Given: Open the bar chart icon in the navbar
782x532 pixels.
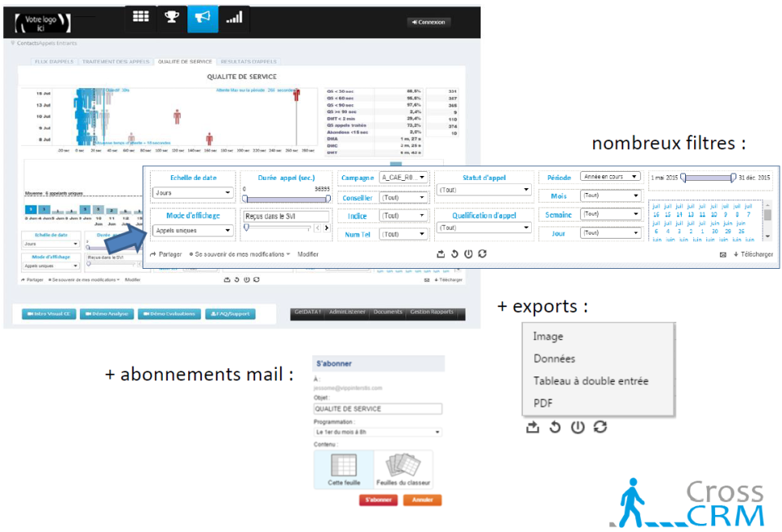Looking at the screenshot, I should pyautogui.click(x=234, y=17).
